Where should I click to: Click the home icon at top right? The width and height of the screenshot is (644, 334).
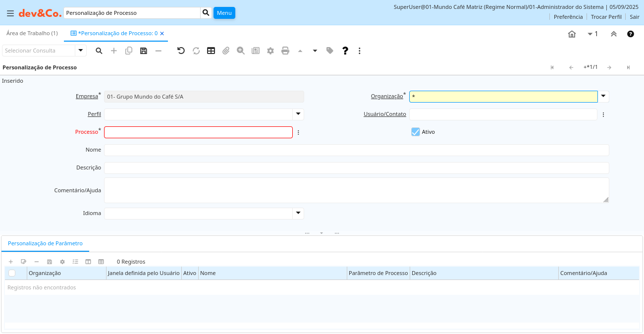pyautogui.click(x=572, y=34)
